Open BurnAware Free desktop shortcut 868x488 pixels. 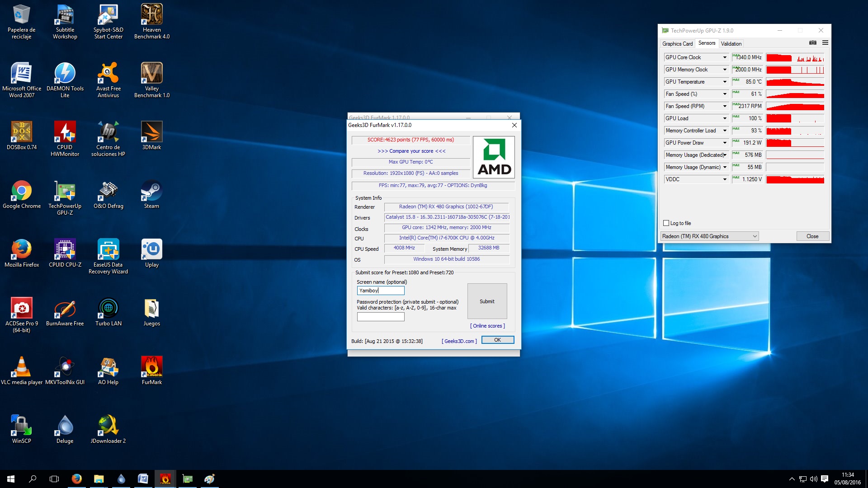[x=65, y=312]
